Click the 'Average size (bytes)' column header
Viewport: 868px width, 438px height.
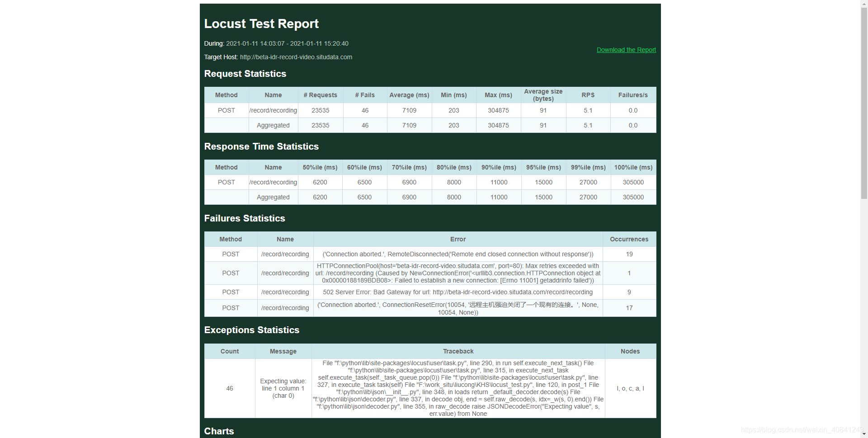[x=543, y=95]
